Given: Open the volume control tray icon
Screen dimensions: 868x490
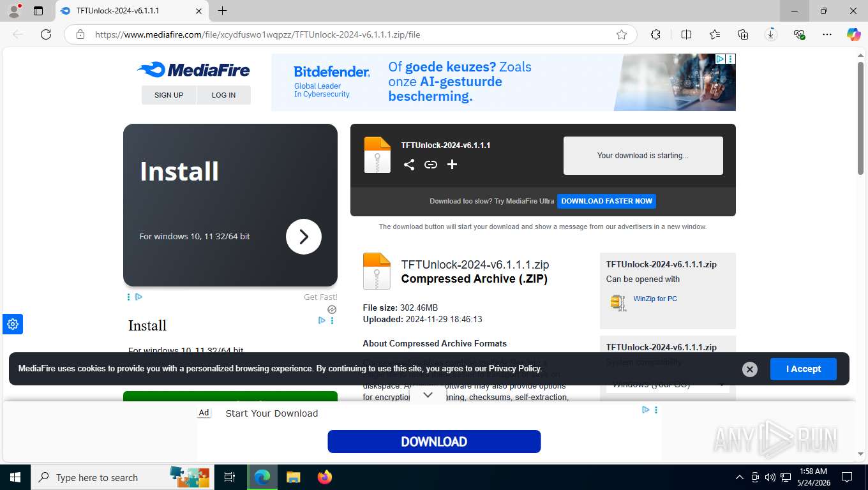Looking at the screenshot, I should (x=770, y=477).
